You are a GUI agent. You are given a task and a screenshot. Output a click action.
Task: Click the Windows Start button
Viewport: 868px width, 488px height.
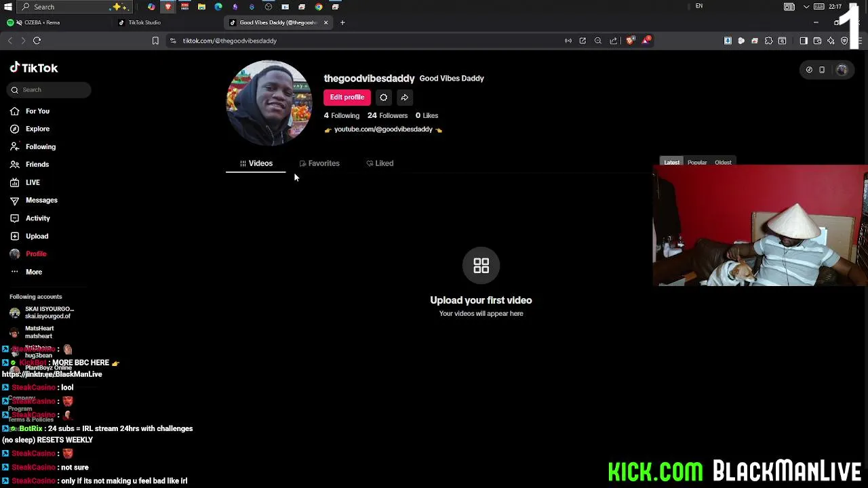click(x=7, y=7)
